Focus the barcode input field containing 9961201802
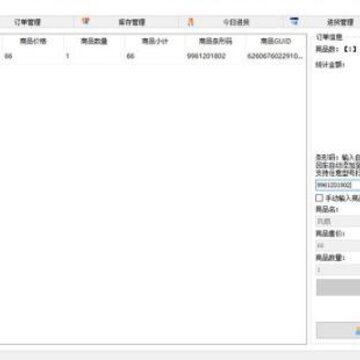The width and height of the screenshot is (360, 360). pyautogui.click(x=338, y=185)
